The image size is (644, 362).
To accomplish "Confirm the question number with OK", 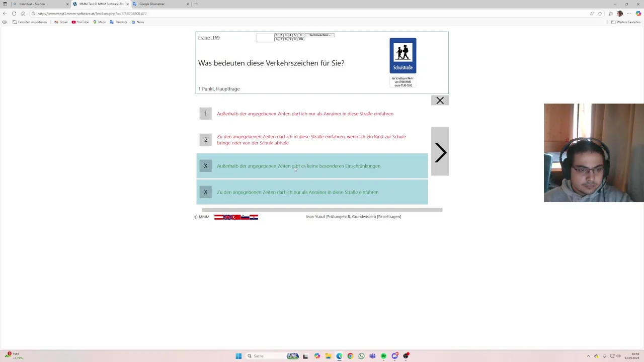I will coord(301,39).
